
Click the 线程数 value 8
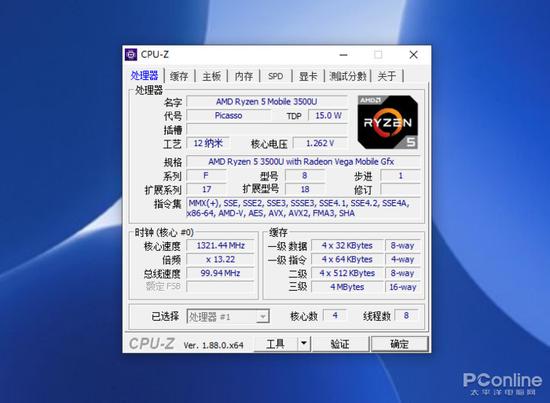point(406,315)
